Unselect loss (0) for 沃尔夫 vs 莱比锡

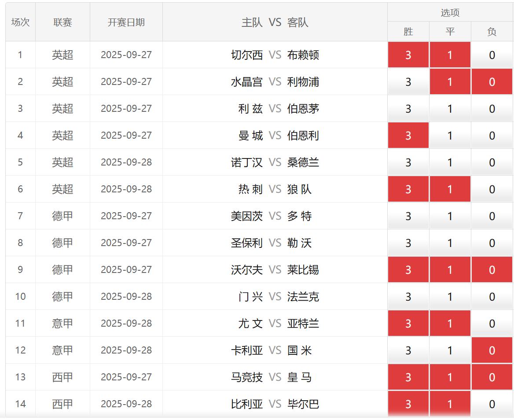point(492,270)
